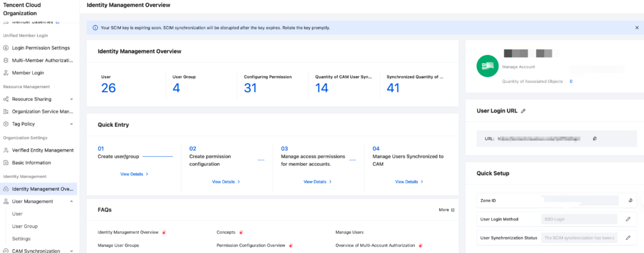Click the Tag Policy icon
Image resolution: width=644 pixels, height=253 pixels.
6,124
